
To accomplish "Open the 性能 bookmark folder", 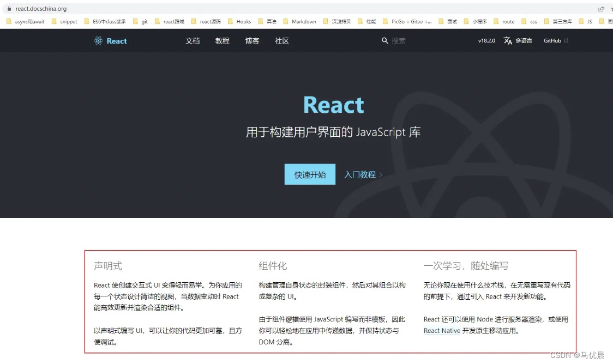I will tap(366, 21).
